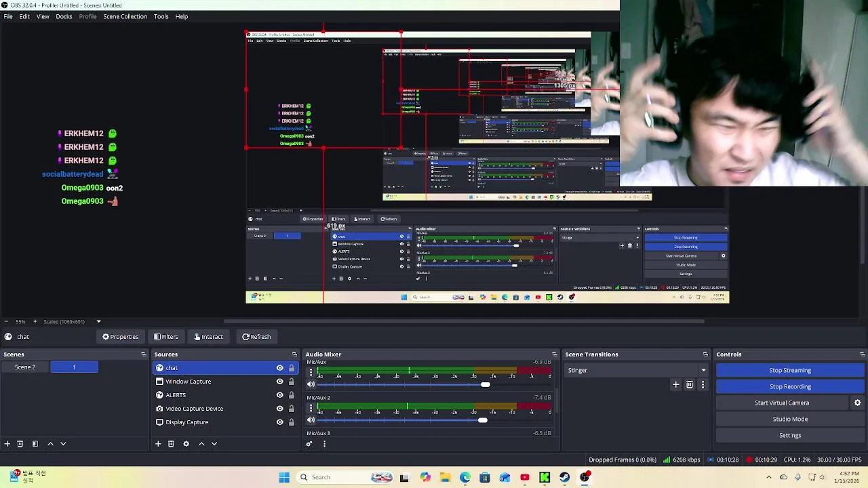Pop out the Scene Transitions dock
Image resolution: width=868 pixels, height=488 pixels.
coord(705,354)
